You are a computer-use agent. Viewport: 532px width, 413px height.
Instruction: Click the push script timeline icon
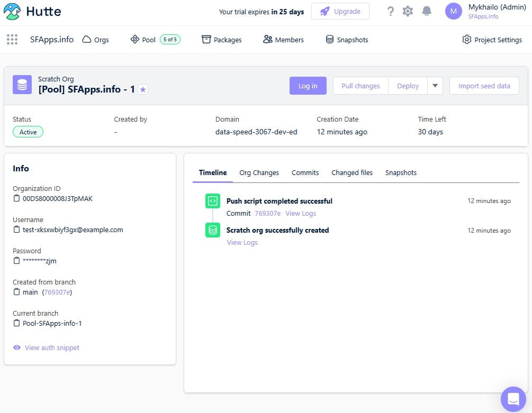pyautogui.click(x=213, y=201)
